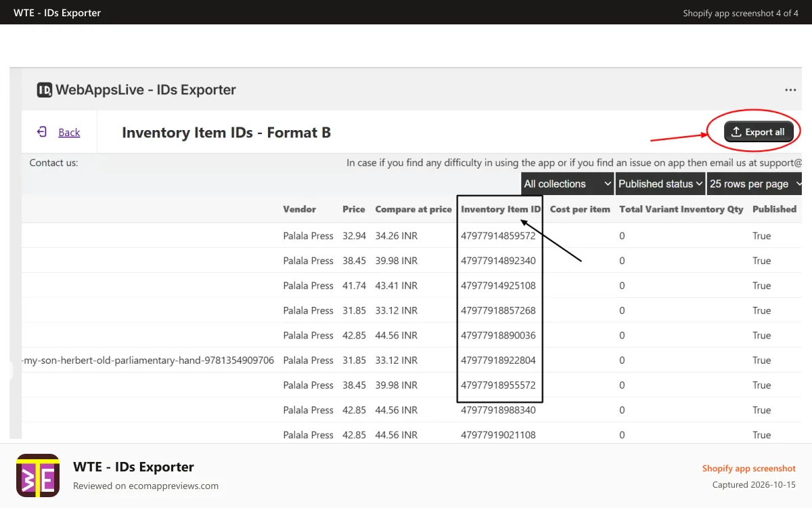Viewport: 812px width, 508px height.
Task: Click the Price column header
Action: coord(354,209)
